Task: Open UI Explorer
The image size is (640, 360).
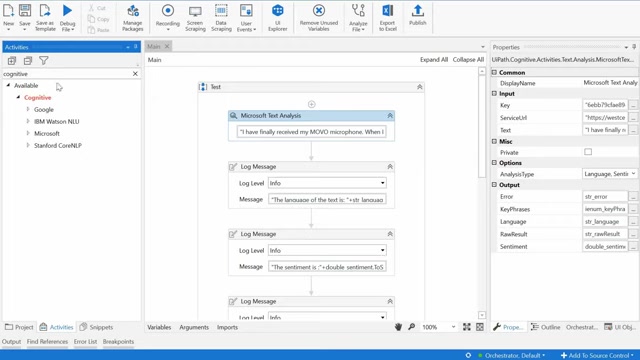Action: 278,17
